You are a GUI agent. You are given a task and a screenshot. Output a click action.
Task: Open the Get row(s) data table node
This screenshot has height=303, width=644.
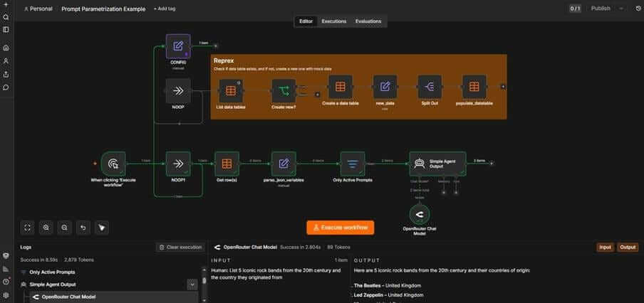[227, 164]
